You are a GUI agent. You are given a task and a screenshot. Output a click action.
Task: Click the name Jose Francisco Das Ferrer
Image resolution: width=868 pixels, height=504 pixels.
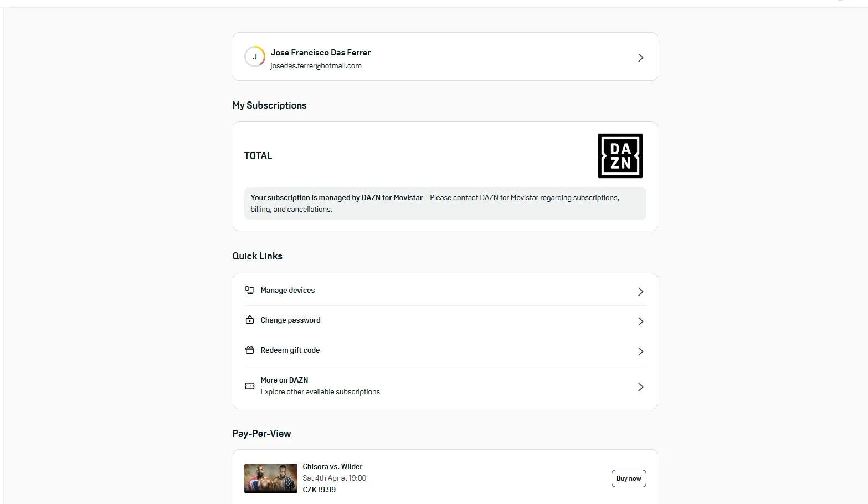[321, 53]
